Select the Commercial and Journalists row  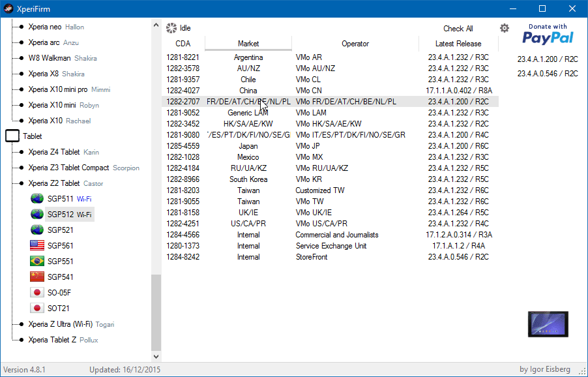point(330,235)
